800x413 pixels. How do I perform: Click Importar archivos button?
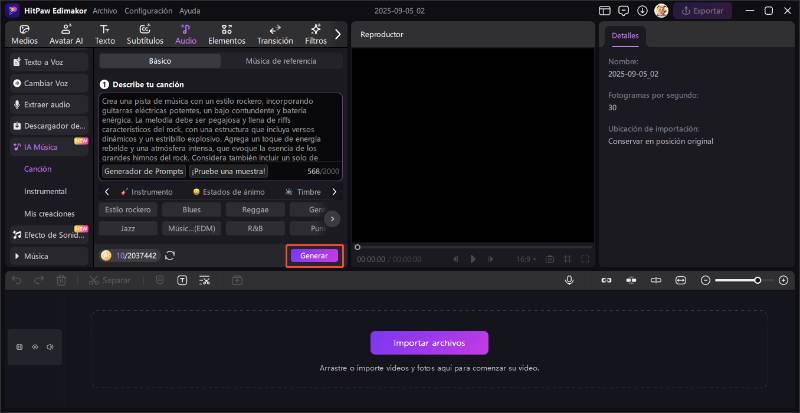pyautogui.click(x=429, y=343)
